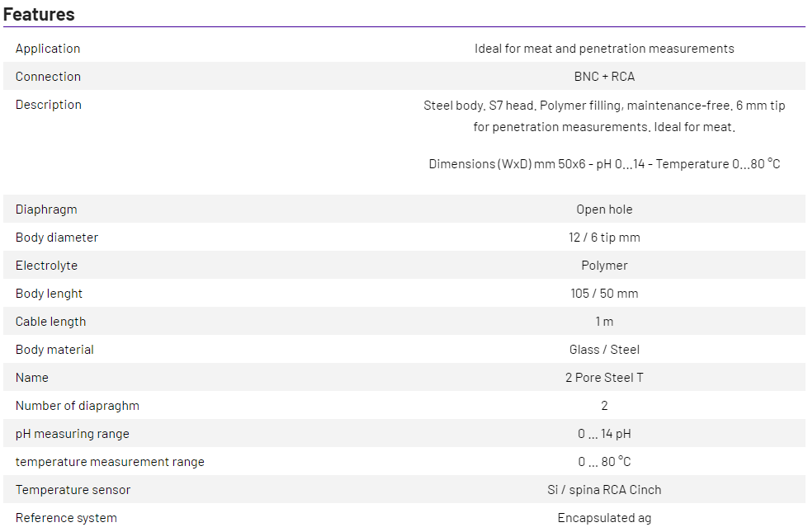Select the '0 ... 14 pH' range value
This screenshot has height=532, width=808.
(604, 434)
